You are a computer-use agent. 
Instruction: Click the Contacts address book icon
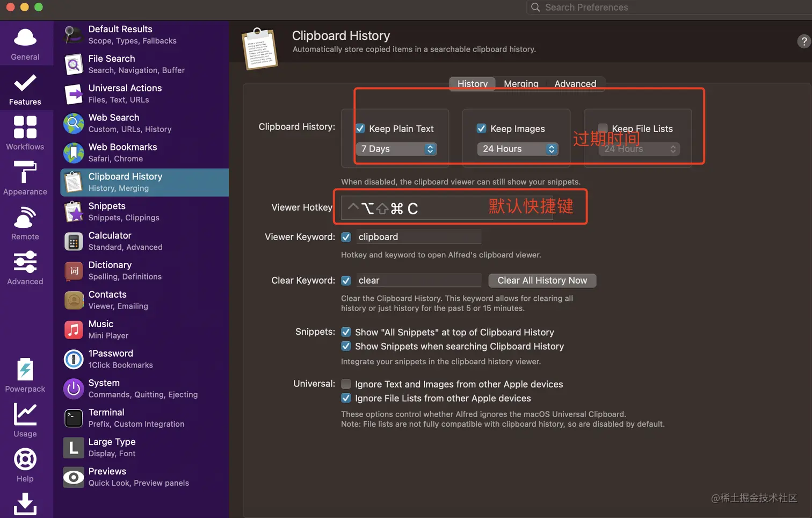click(x=74, y=300)
